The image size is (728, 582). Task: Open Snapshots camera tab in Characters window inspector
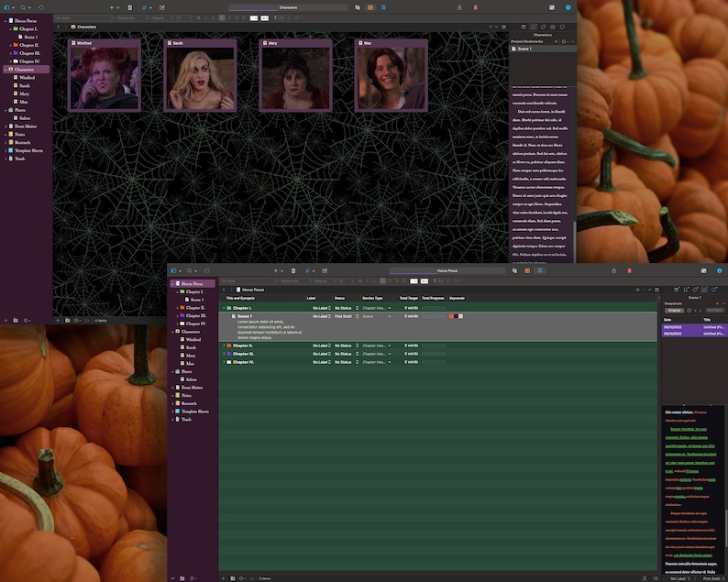click(x=553, y=27)
